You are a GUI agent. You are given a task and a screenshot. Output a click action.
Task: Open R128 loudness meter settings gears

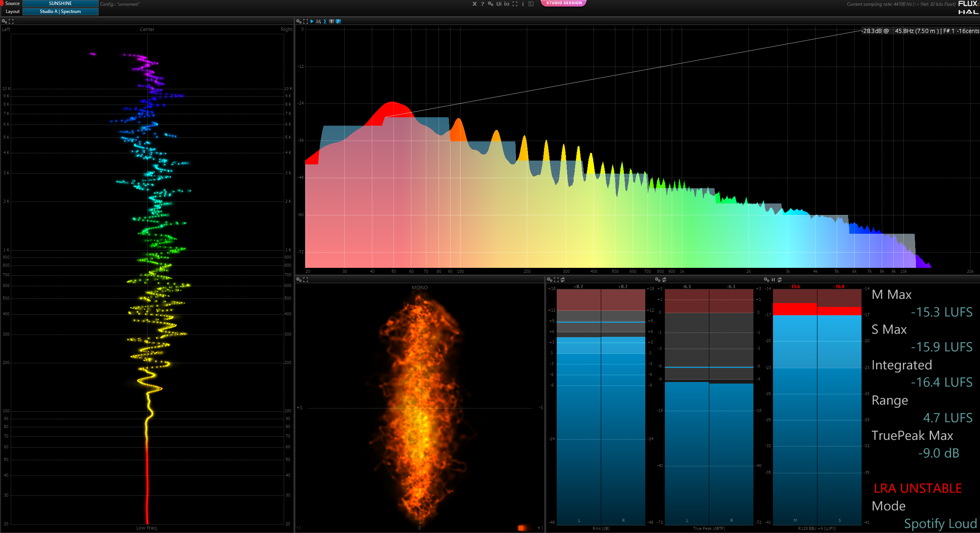(766, 280)
